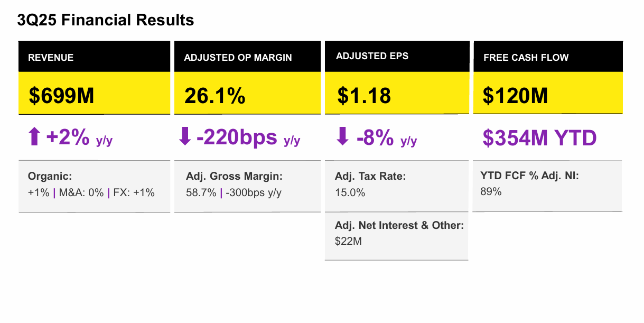Click the $120M free cash flow value
This screenshot has height=323, width=644.
tap(515, 96)
